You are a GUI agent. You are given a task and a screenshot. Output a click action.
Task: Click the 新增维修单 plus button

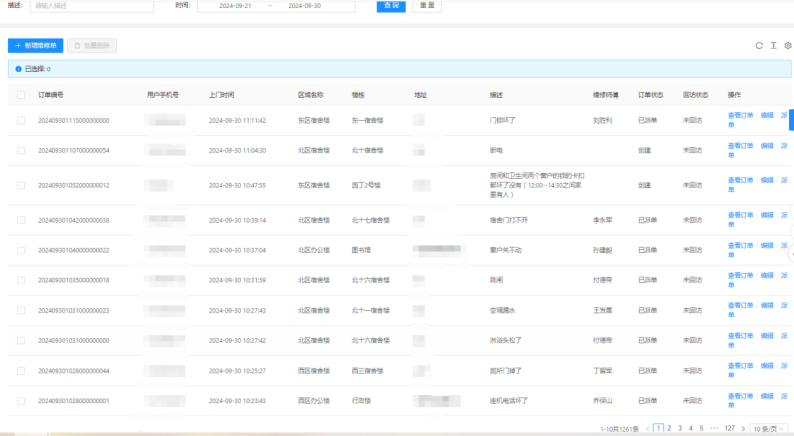pos(35,46)
